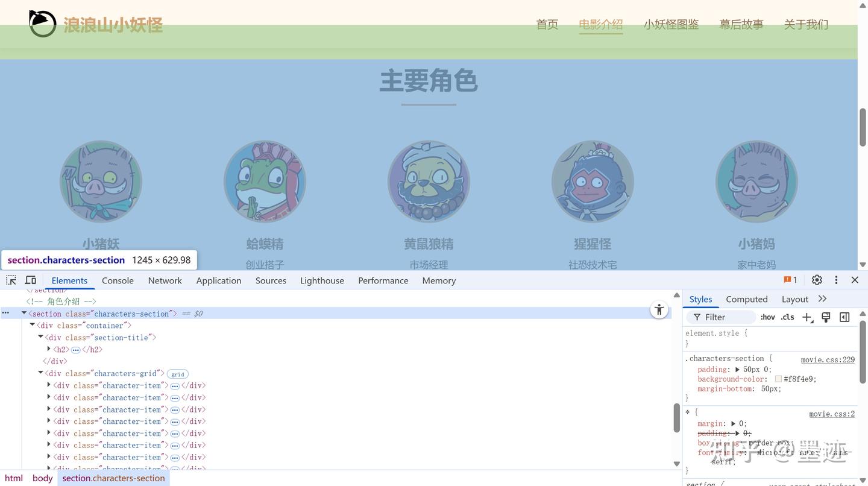Switch to the Console tab

pyautogui.click(x=118, y=280)
